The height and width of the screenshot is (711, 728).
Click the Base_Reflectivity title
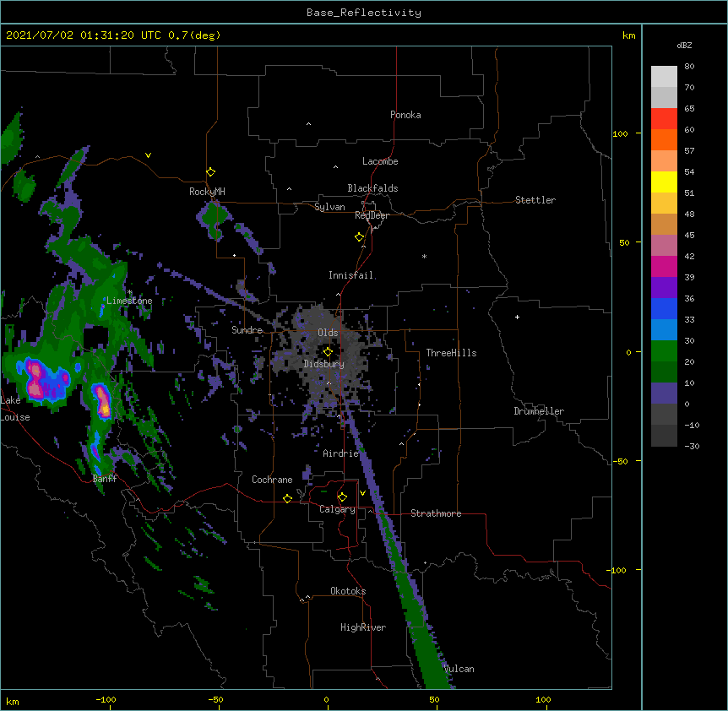click(x=364, y=13)
